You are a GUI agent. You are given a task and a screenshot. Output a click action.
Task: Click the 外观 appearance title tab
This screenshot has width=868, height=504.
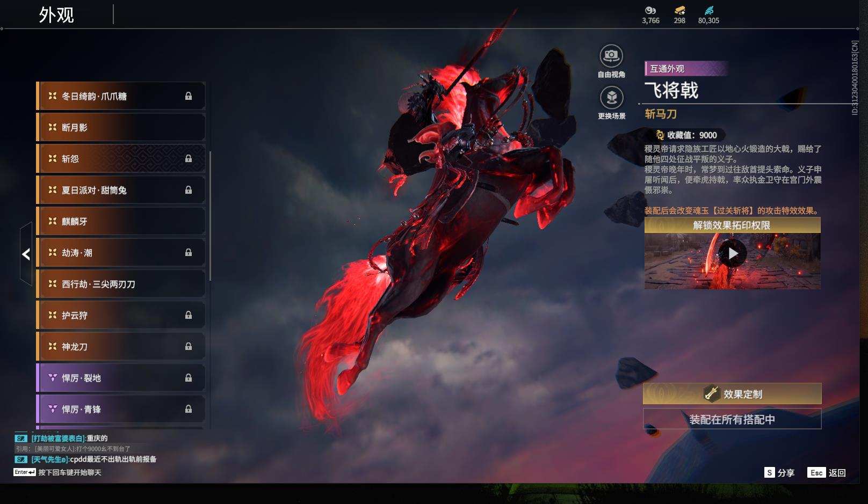coord(56,15)
